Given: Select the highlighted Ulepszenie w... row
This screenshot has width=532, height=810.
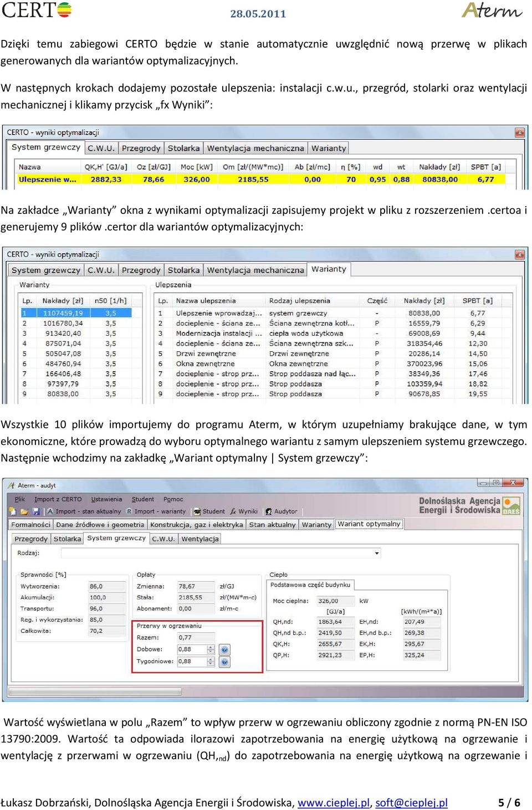Looking at the screenshot, I should coord(263,180).
